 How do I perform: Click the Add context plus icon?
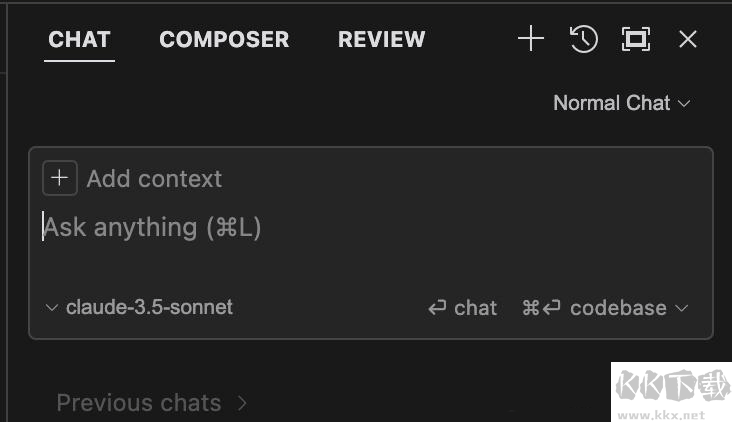(x=60, y=178)
